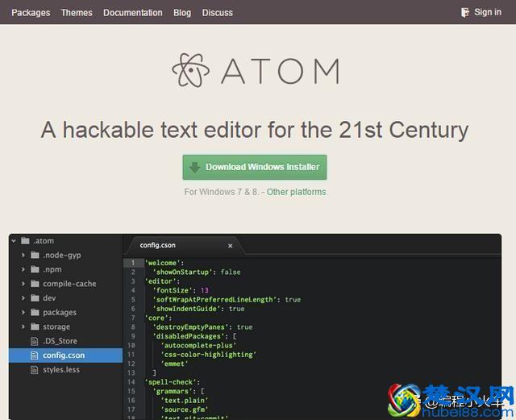Click the config.cson file icon in tree
516x420 pixels.
coord(35,356)
